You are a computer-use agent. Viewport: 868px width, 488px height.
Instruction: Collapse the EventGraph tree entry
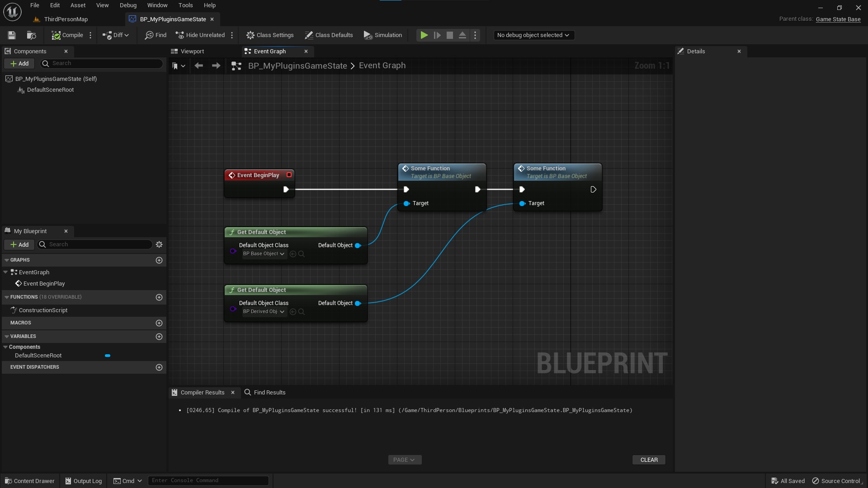point(5,272)
